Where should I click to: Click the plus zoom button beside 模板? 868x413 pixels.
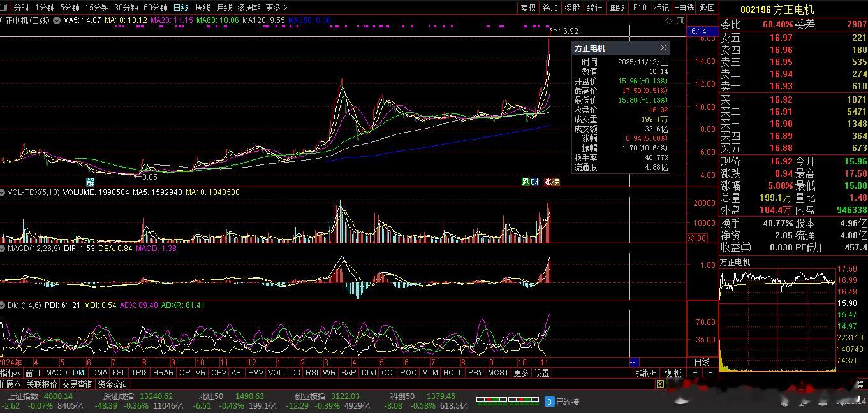[x=695, y=373]
